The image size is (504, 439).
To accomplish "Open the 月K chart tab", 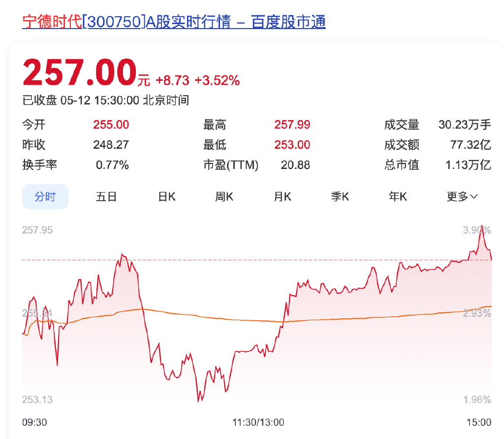I will [283, 196].
